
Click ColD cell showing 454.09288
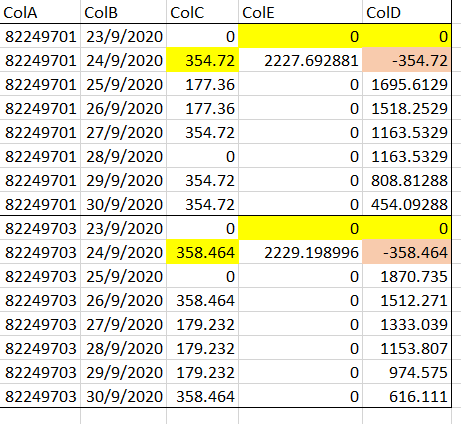[407, 204]
